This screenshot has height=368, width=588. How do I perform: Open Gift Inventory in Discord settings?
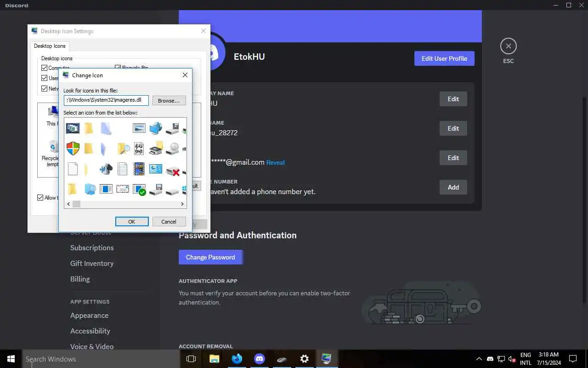pos(92,263)
